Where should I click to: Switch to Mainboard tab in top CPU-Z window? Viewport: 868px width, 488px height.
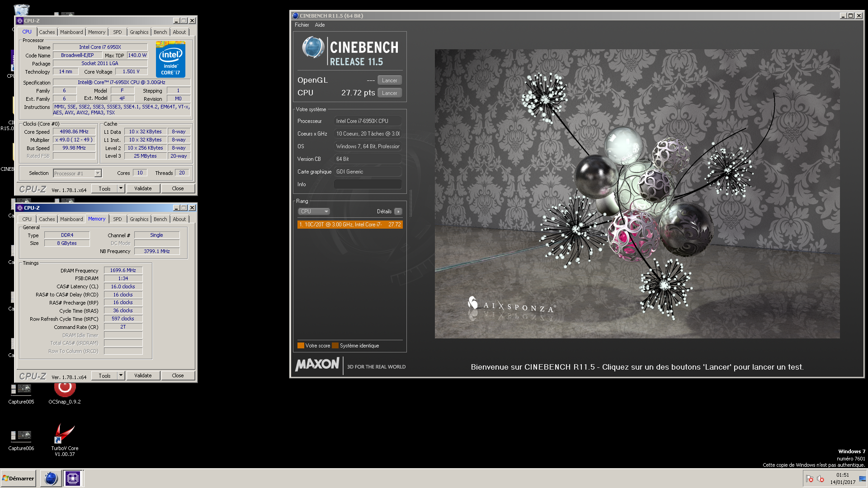pyautogui.click(x=71, y=32)
